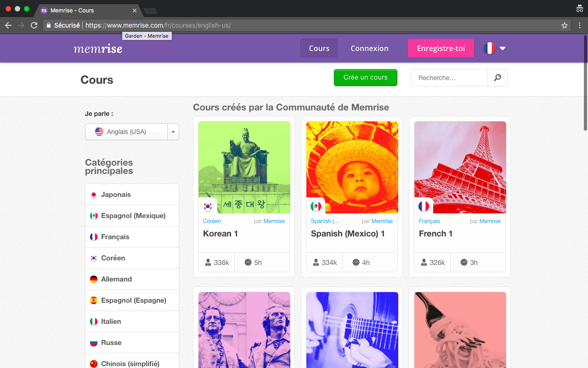
Task: Click the Mexican flag on Spanish (Mexico) 1 card
Action: pos(316,207)
